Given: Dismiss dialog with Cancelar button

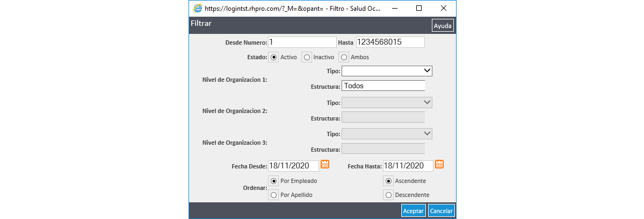Looking at the screenshot, I should [442, 210].
